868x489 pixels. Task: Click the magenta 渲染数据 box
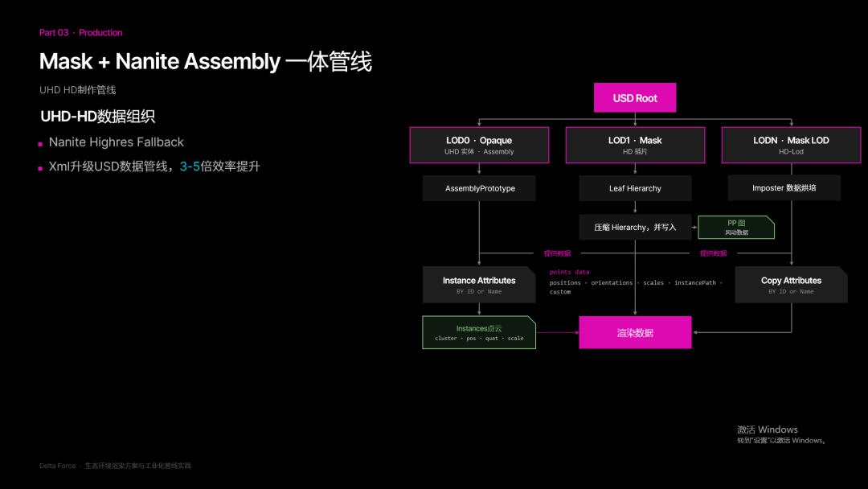pos(635,332)
